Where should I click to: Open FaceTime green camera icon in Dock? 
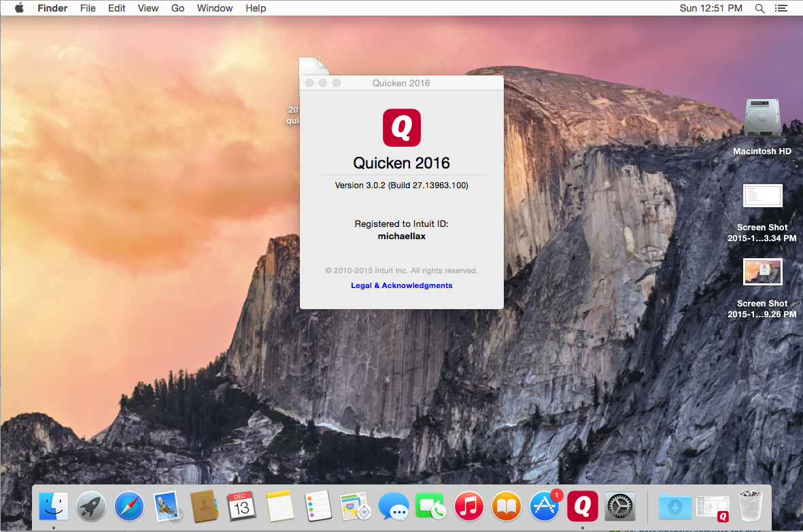pyautogui.click(x=430, y=506)
